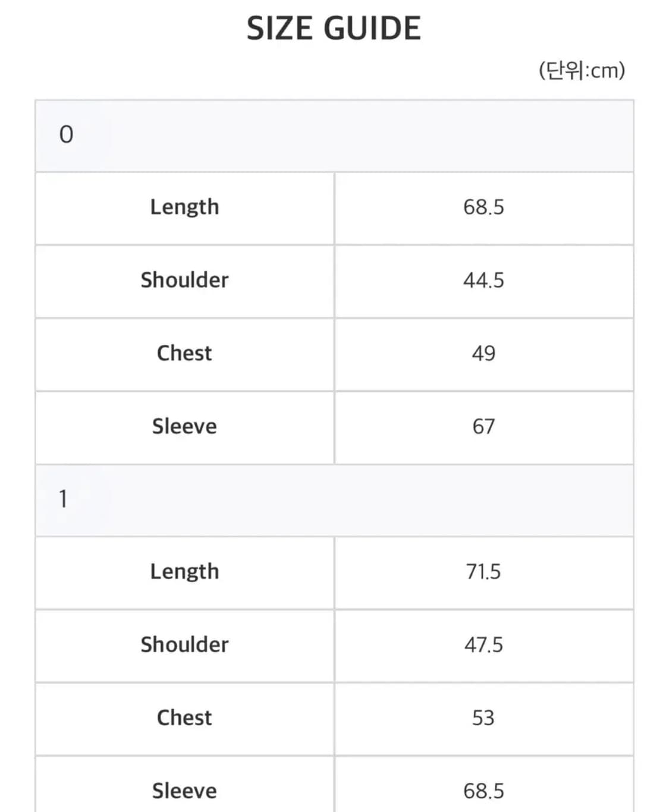The width and height of the screenshot is (669, 812).
Task: Click the Sleeve label under size 0
Action: (x=184, y=426)
